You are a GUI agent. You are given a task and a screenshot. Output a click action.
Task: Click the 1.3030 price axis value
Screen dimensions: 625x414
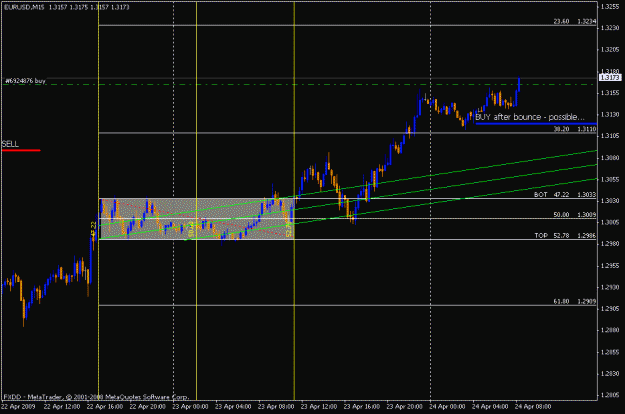click(x=610, y=201)
